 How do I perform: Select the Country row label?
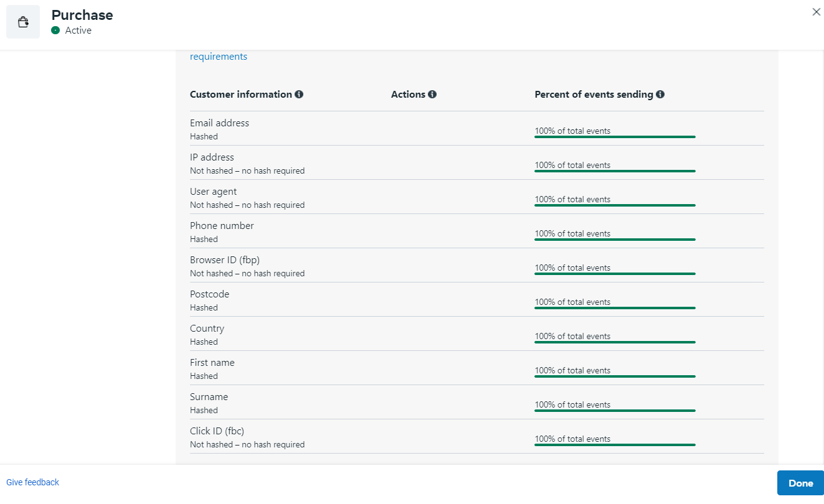pos(207,329)
